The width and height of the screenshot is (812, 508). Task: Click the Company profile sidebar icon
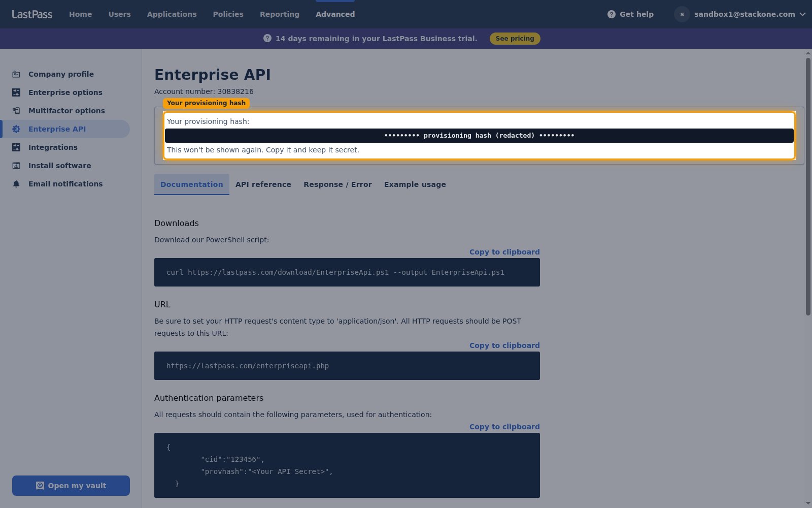[16, 74]
